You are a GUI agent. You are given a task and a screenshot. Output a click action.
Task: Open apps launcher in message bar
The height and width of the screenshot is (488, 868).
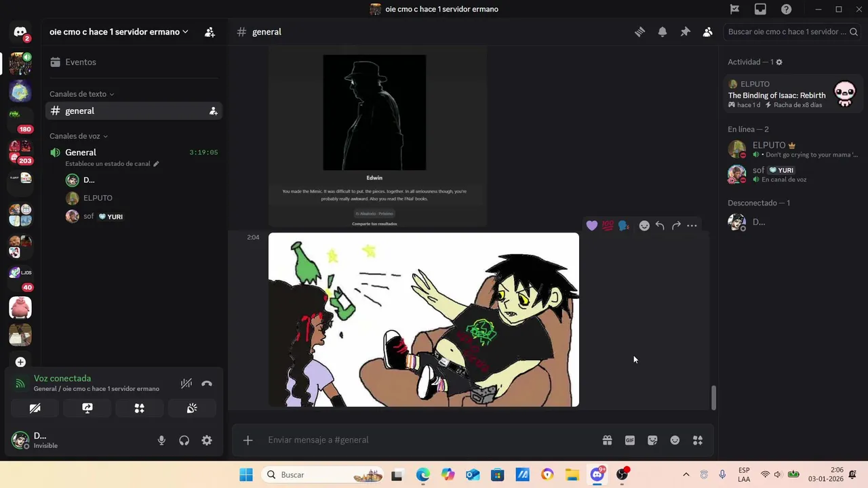pyautogui.click(x=698, y=441)
